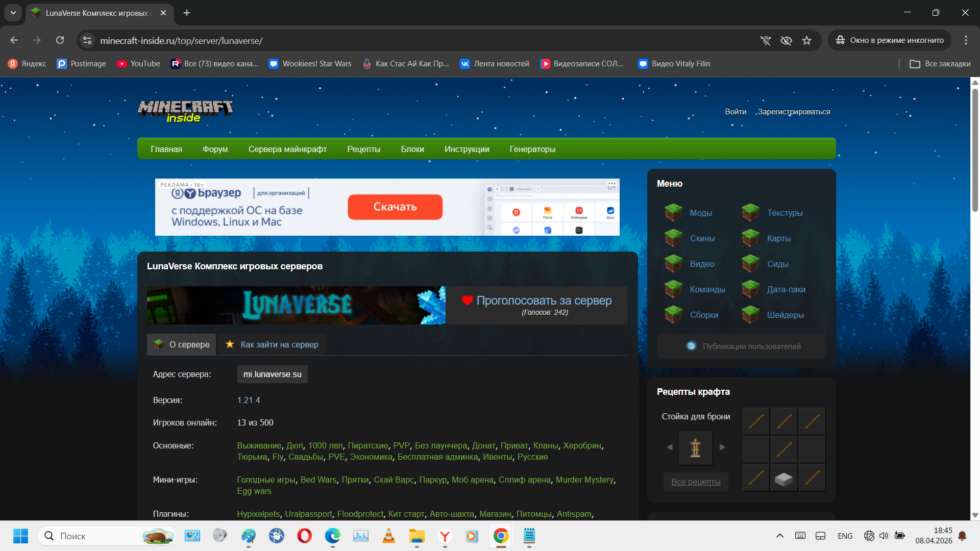Expand the tab search dropdown arrow

[13, 13]
